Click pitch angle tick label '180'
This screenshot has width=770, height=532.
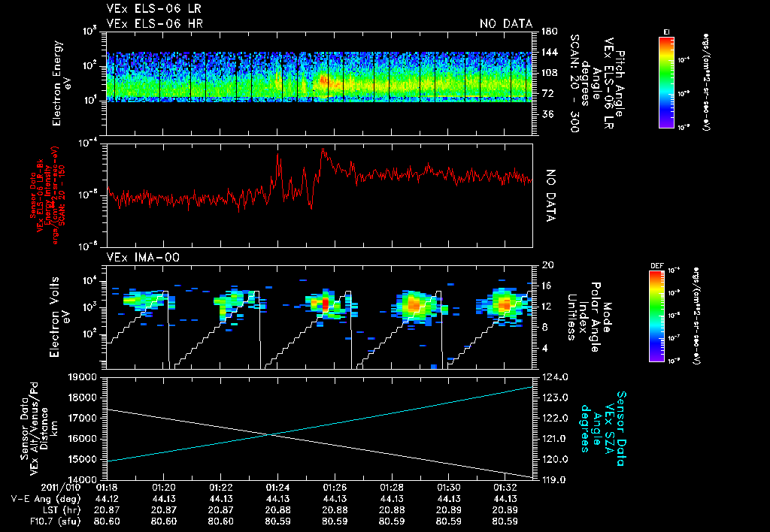[x=550, y=32]
